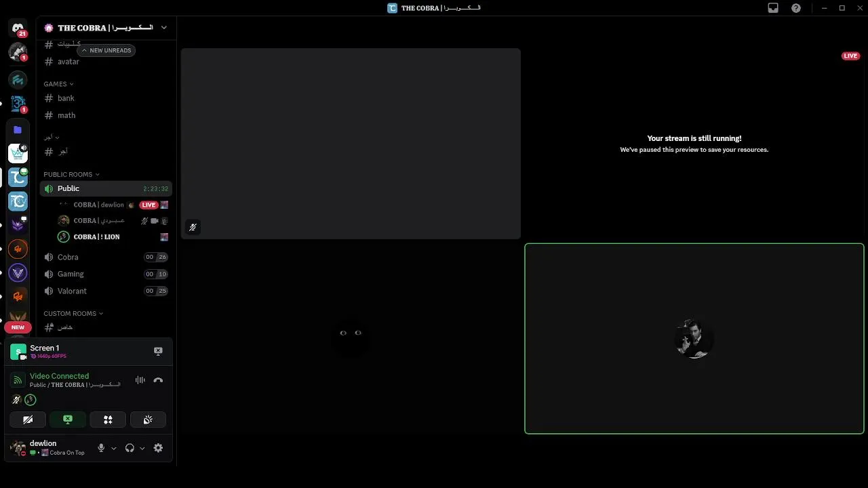Click the LIVE indicator on stream tile
Image resolution: width=868 pixels, height=488 pixels.
coord(850,56)
